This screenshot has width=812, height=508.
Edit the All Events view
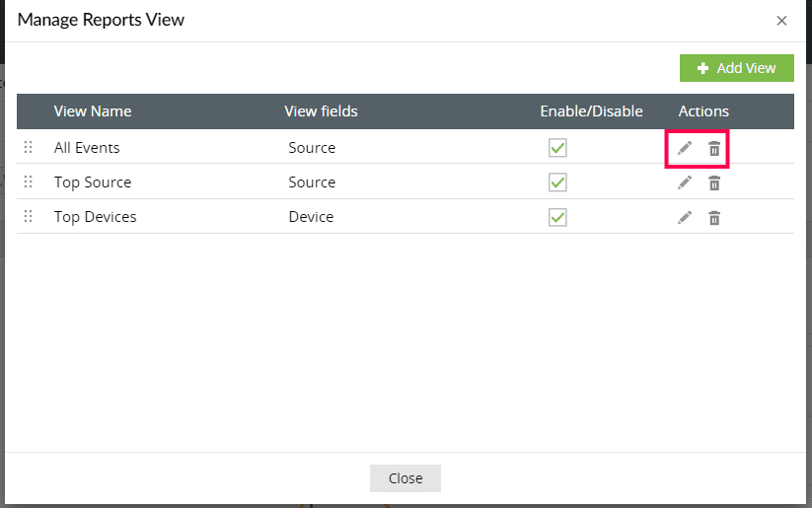point(685,148)
